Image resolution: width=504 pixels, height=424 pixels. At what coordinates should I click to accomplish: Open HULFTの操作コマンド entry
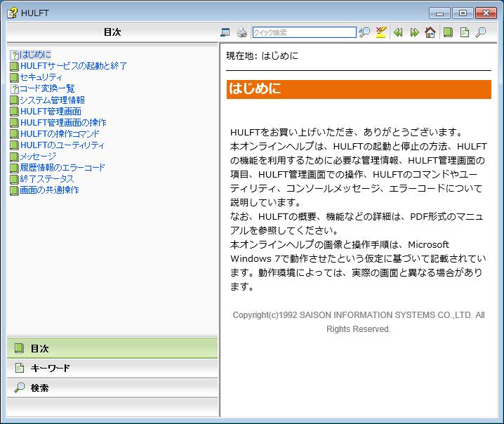[60, 133]
